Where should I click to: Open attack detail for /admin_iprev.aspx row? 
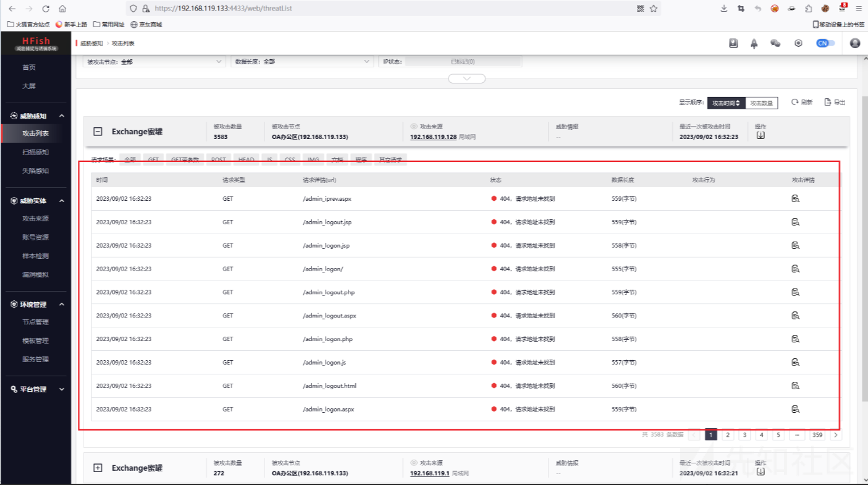pos(796,198)
